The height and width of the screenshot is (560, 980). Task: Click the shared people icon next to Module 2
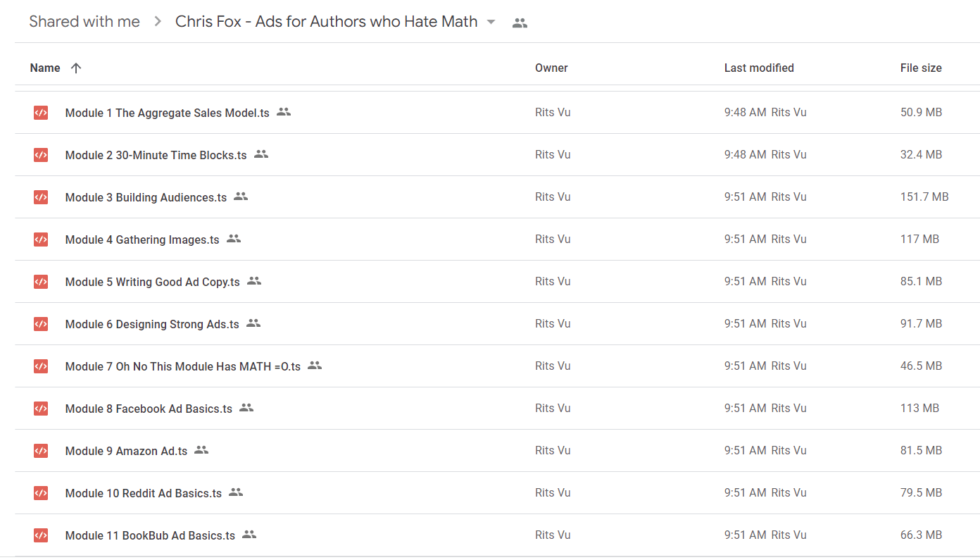click(x=261, y=154)
